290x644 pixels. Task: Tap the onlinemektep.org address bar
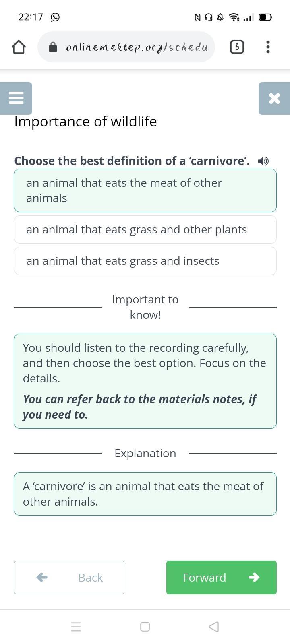[x=137, y=47]
